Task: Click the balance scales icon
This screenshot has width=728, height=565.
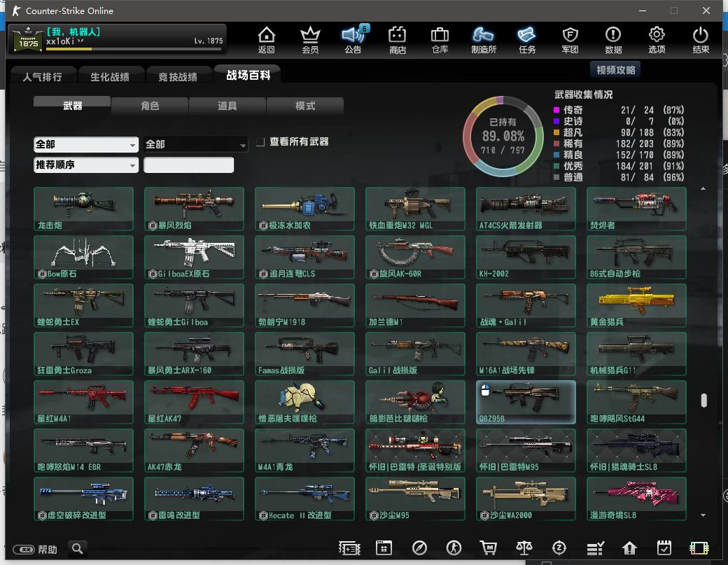Action: pyautogui.click(x=524, y=548)
